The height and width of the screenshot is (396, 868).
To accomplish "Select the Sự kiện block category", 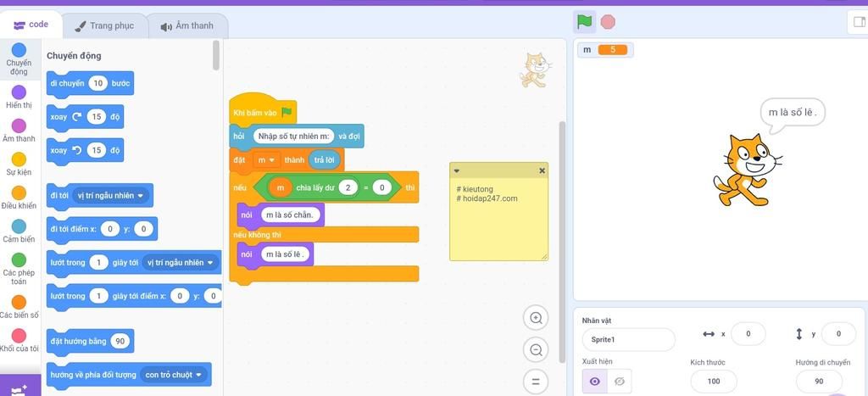I will pos(19,164).
